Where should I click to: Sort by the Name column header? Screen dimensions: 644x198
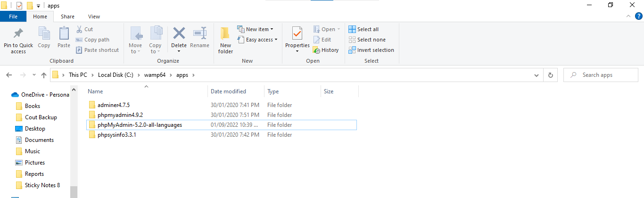[x=147, y=91]
